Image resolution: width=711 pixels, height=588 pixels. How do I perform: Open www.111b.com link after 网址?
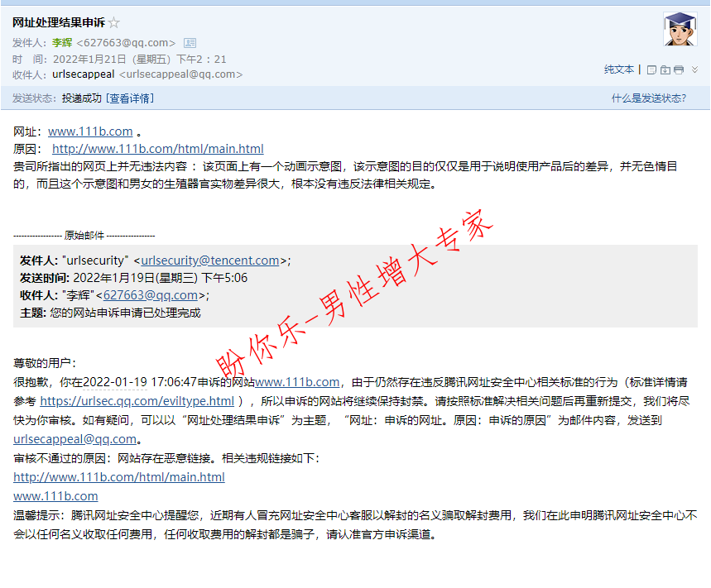pyautogui.click(x=90, y=131)
